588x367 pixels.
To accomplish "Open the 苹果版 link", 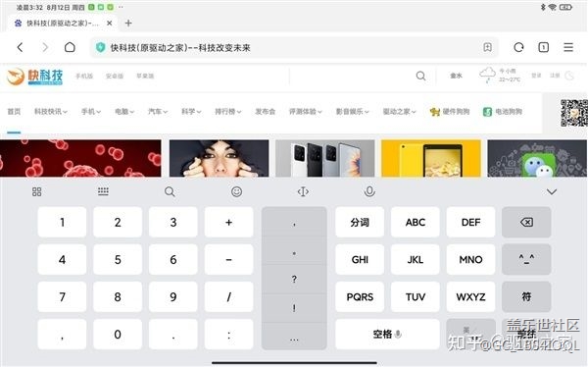I will click(x=145, y=76).
